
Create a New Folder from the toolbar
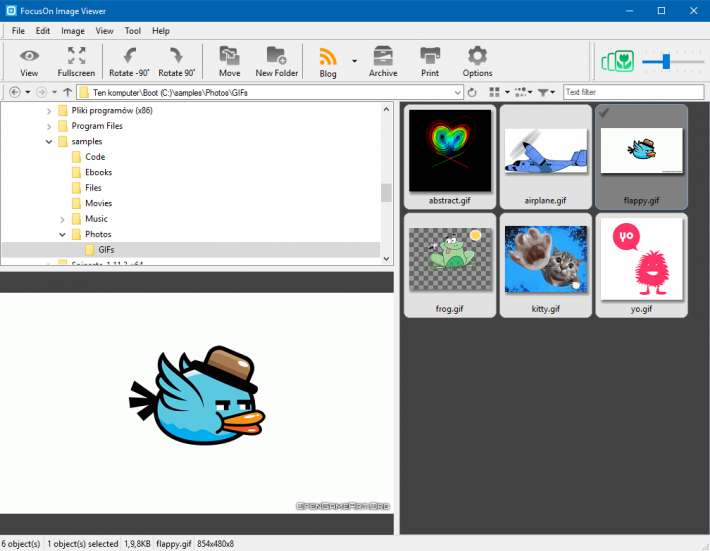point(277,61)
